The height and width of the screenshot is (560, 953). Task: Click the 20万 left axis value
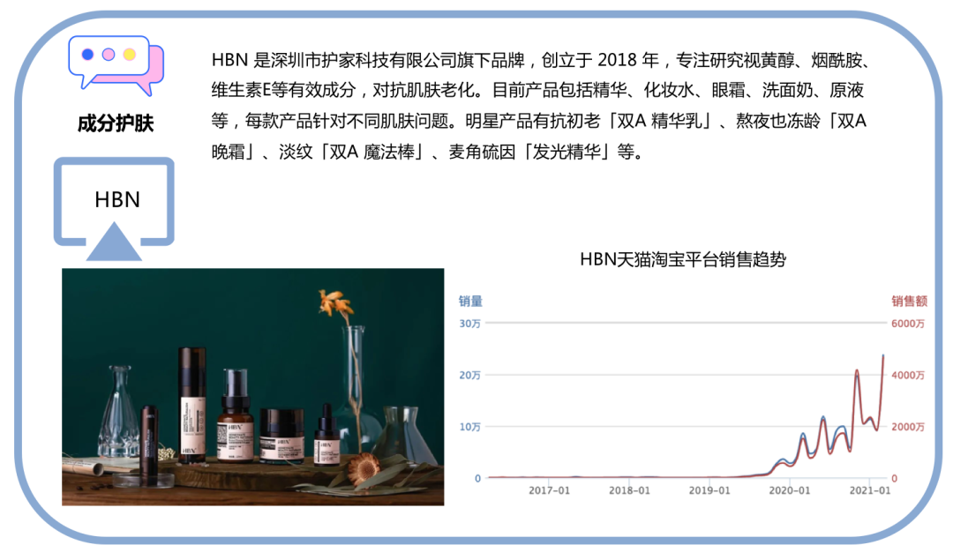[469, 376]
